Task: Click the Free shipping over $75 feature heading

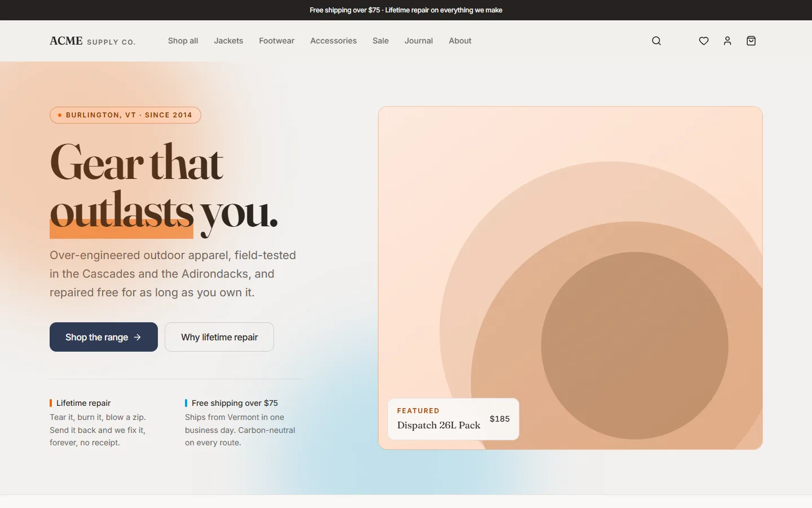Action: pos(235,403)
